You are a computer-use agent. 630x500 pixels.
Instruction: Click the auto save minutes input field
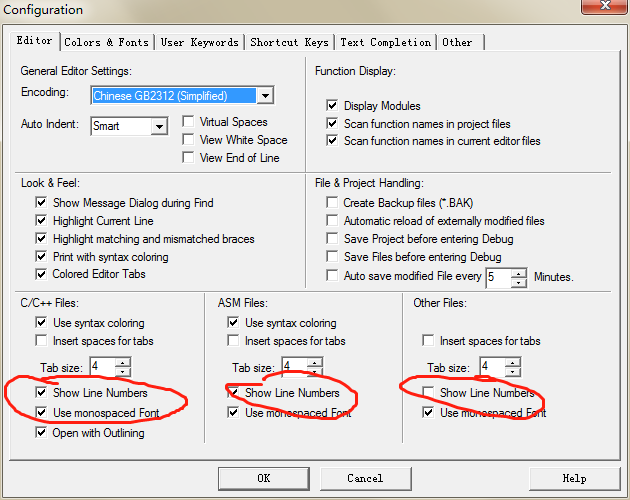coord(497,276)
